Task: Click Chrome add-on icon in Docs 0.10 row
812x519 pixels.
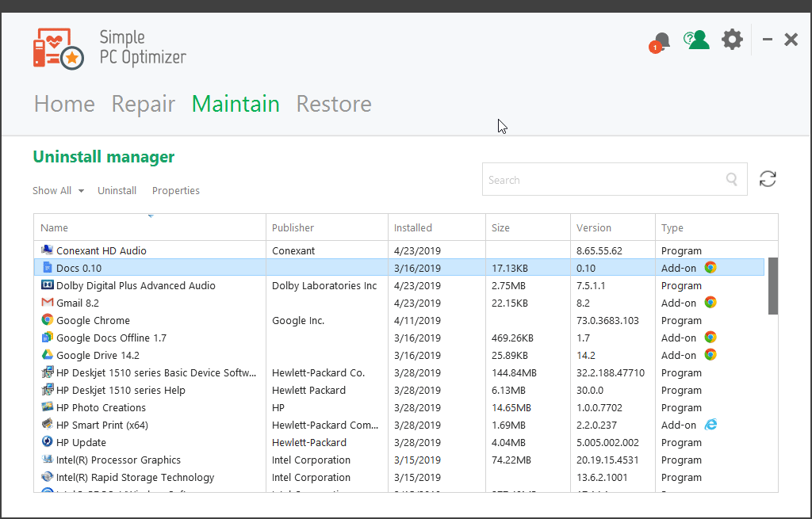Action: tap(710, 268)
